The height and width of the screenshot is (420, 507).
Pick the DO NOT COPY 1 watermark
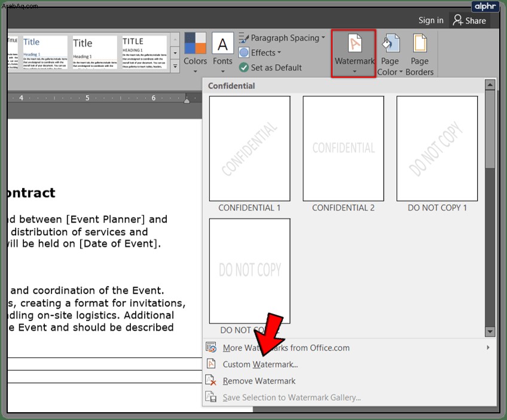[x=437, y=148]
